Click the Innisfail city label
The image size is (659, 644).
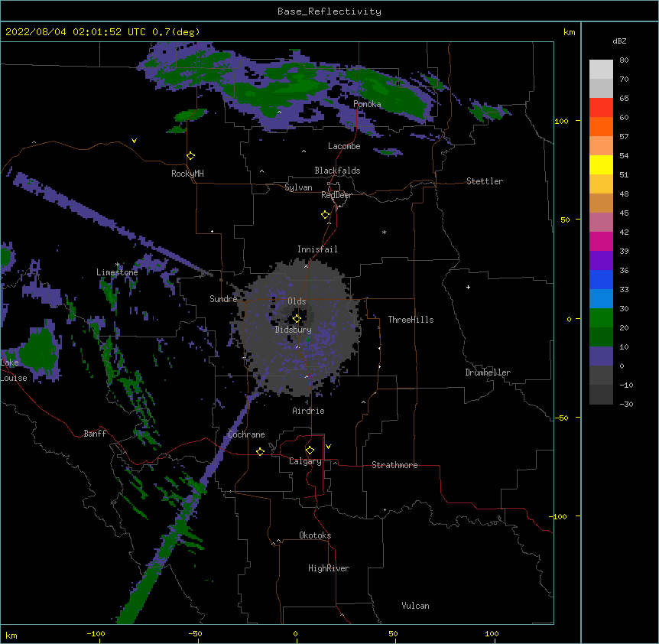pyautogui.click(x=317, y=249)
